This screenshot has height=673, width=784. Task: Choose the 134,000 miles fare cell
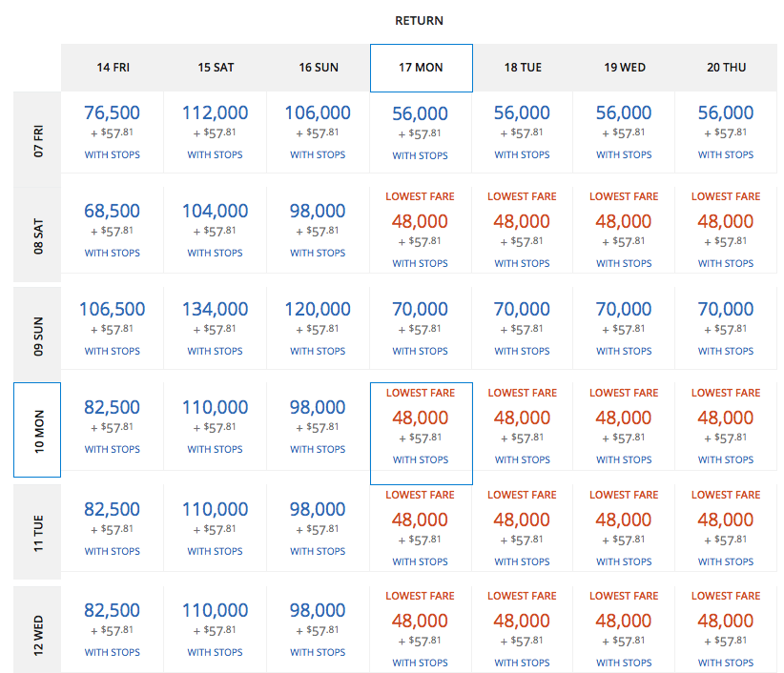(x=215, y=310)
